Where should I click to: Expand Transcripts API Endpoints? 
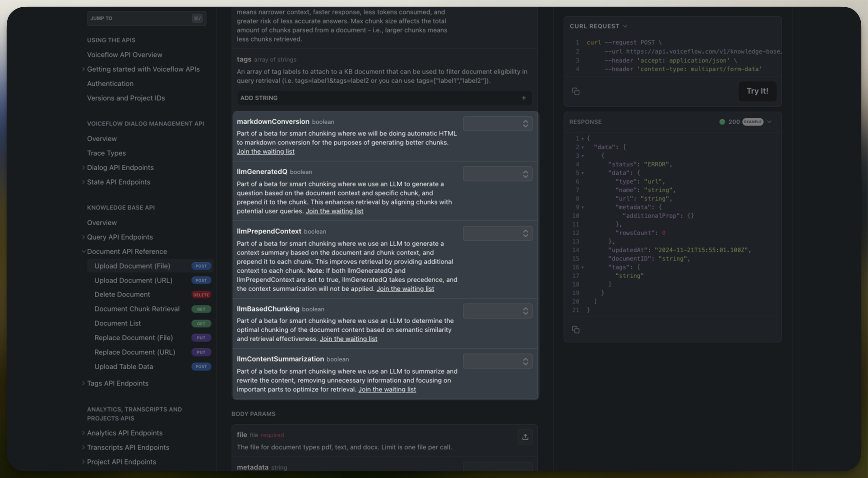pyautogui.click(x=83, y=447)
